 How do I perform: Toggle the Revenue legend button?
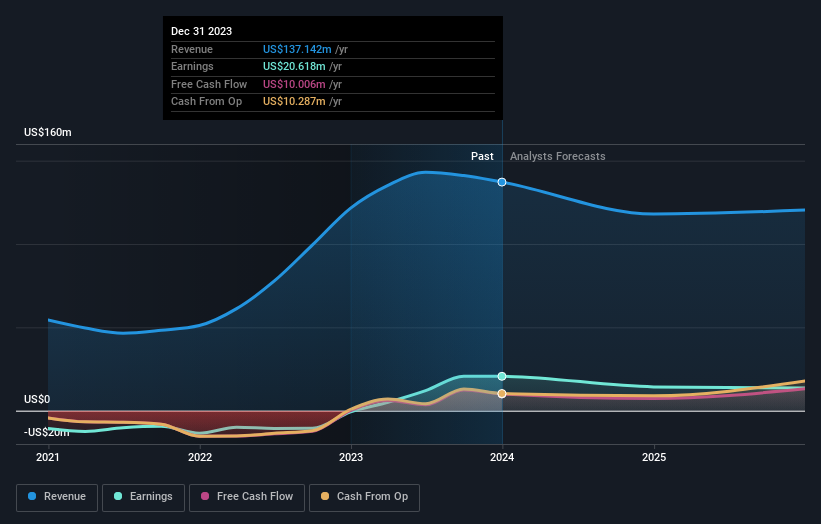click(57, 497)
